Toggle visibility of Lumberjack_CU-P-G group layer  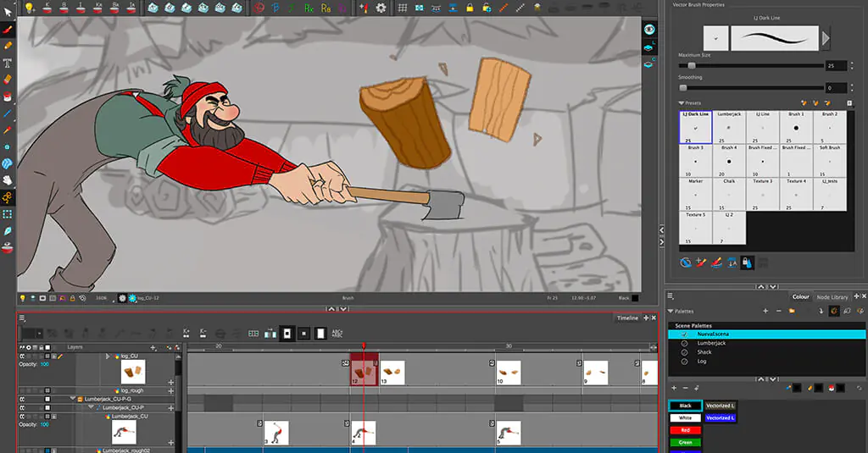[x=23, y=398]
